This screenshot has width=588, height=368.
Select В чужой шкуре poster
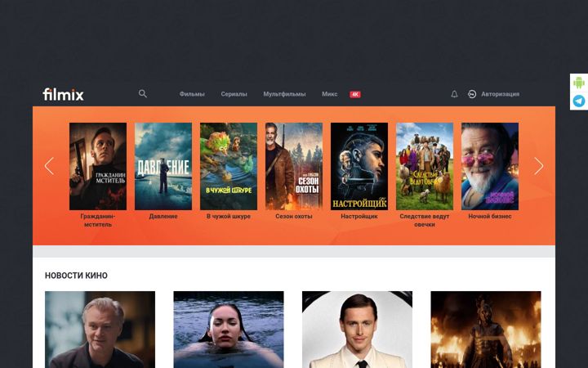(x=229, y=166)
